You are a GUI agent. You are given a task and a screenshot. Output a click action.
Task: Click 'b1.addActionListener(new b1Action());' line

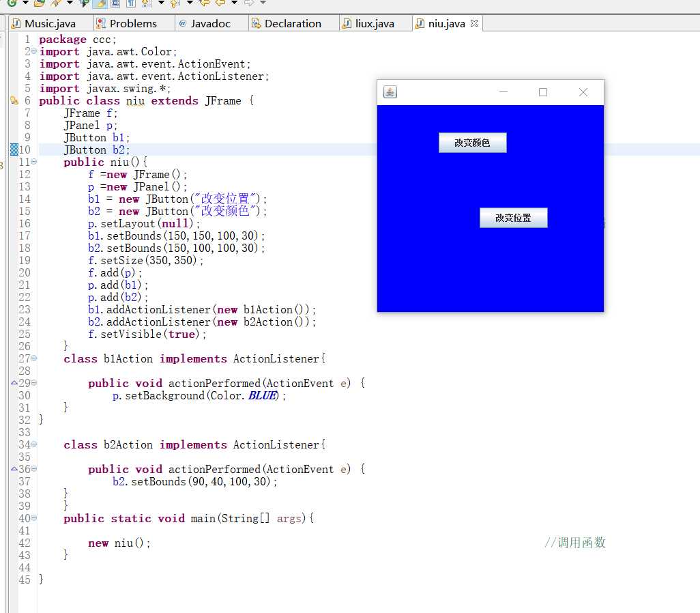tap(202, 309)
